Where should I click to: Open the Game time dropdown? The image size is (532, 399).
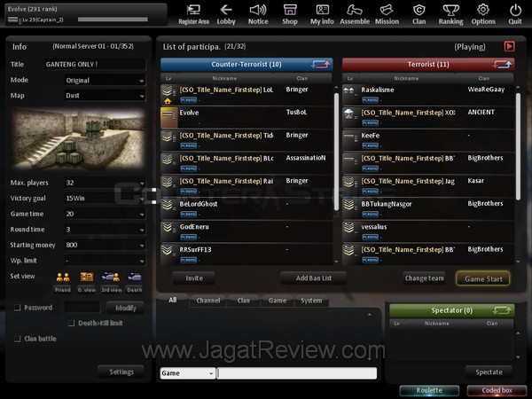pos(106,214)
